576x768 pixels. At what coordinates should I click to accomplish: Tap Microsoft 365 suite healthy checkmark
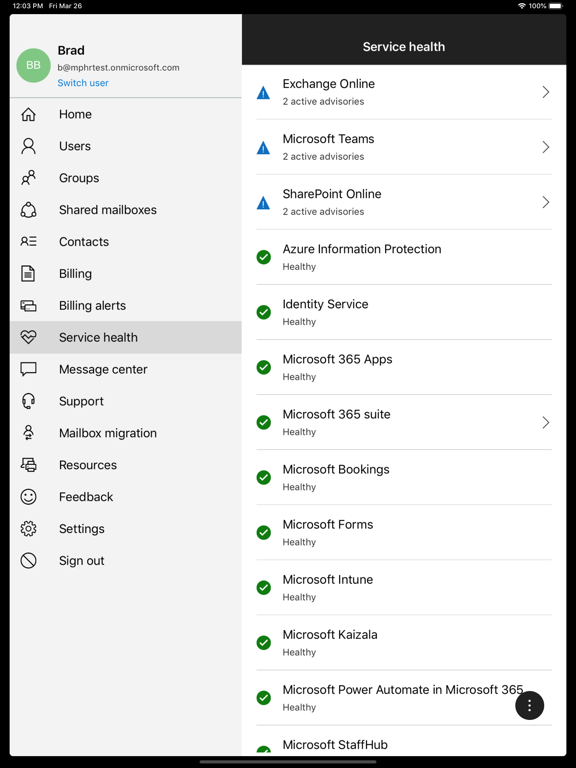[264, 422]
